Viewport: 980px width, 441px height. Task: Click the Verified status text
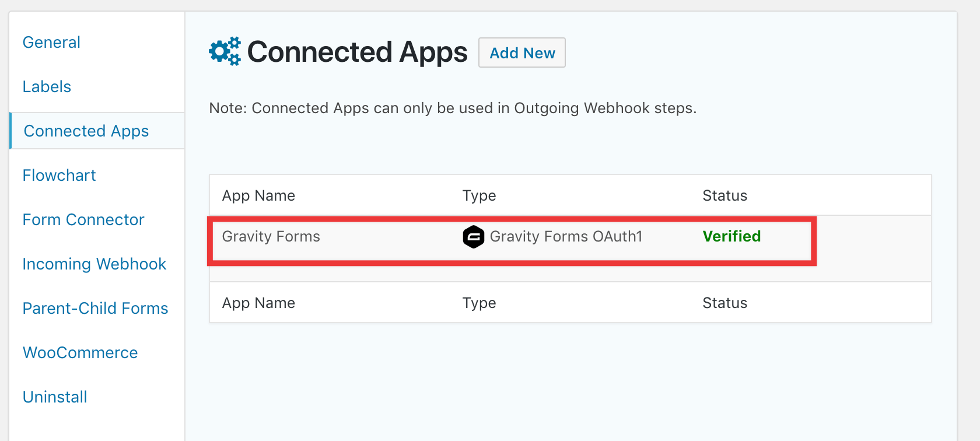coord(731,236)
